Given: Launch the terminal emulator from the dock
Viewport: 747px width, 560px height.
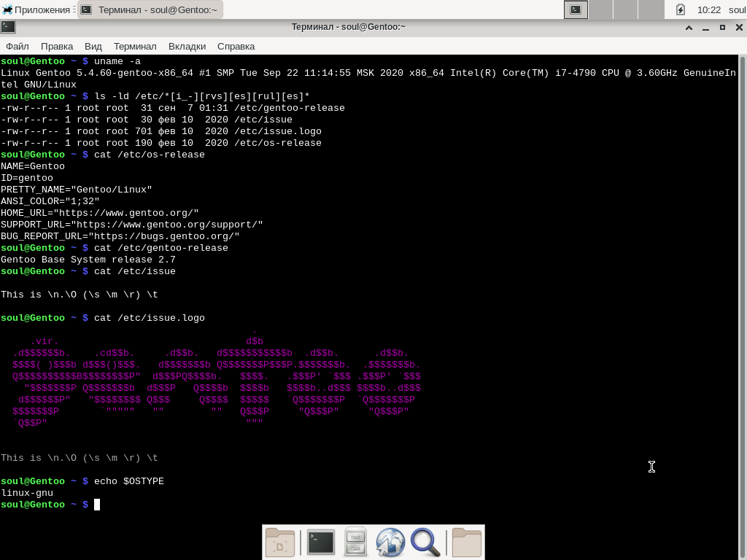Looking at the screenshot, I should point(321,542).
